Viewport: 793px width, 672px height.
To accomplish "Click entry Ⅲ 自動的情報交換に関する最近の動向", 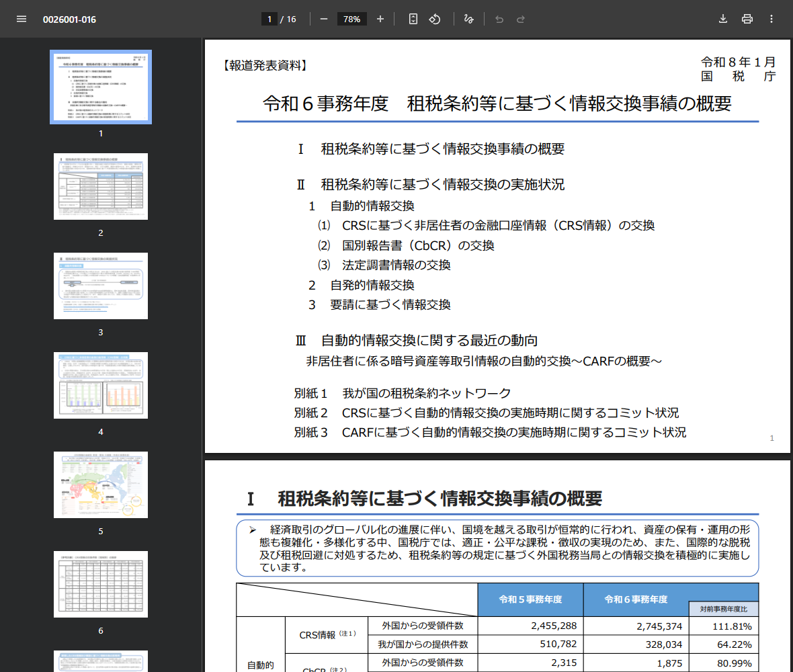I will 417,340.
